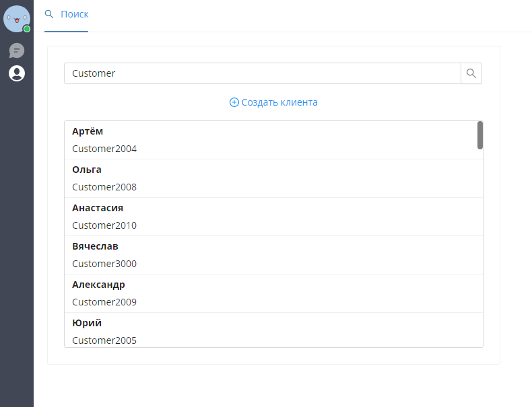Select client Артём from the results
This screenshot has height=407, width=532.
[273, 140]
